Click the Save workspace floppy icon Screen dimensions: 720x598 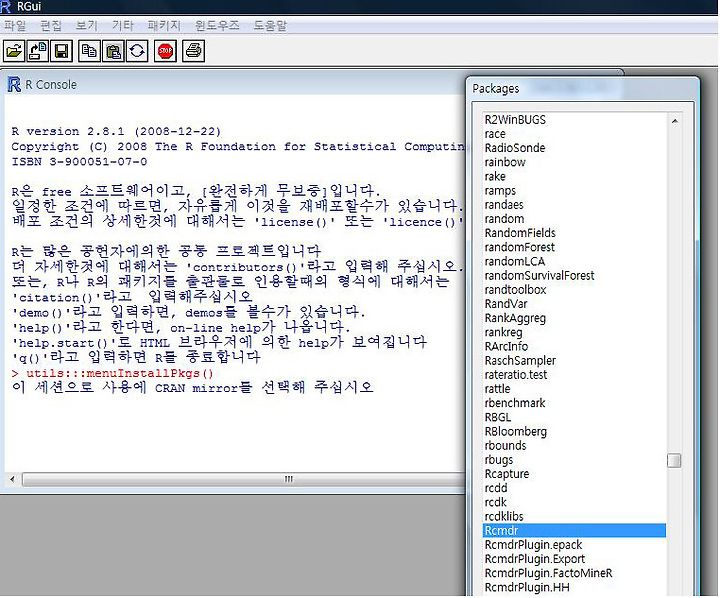pos(62,51)
